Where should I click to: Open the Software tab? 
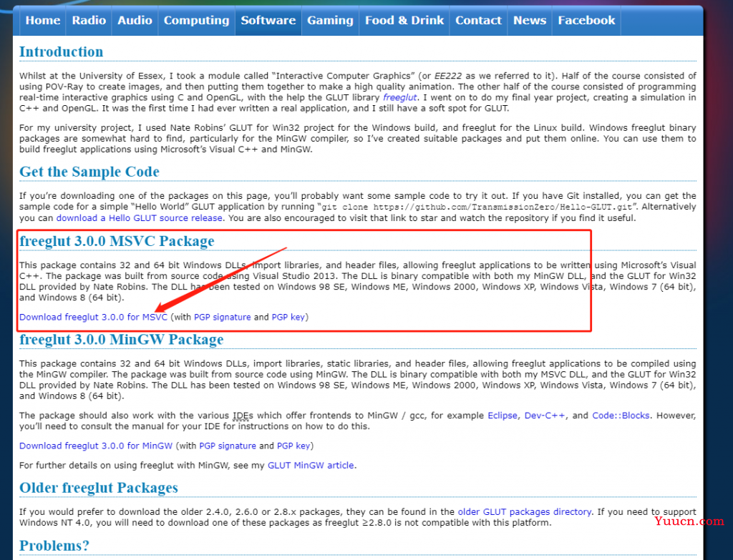(x=268, y=21)
